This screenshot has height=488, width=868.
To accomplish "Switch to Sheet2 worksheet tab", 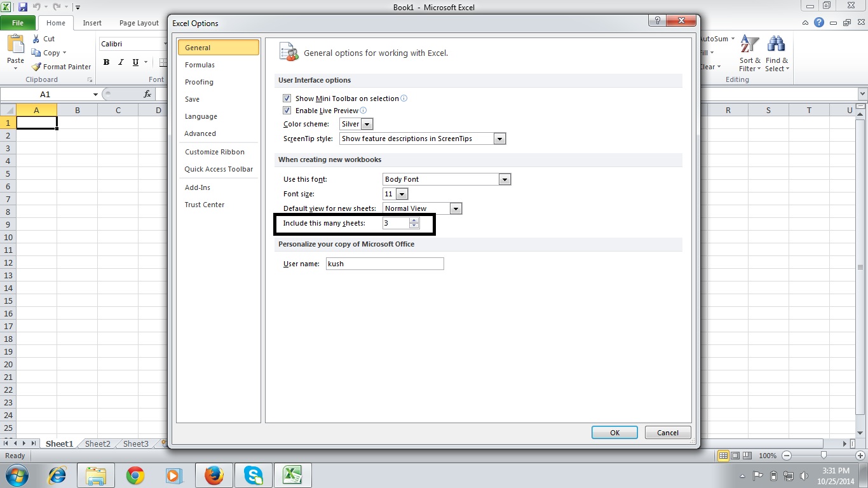I will coord(98,444).
